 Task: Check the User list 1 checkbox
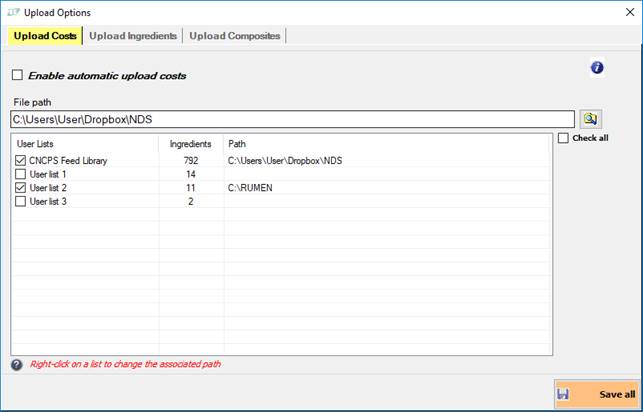(x=21, y=174)
